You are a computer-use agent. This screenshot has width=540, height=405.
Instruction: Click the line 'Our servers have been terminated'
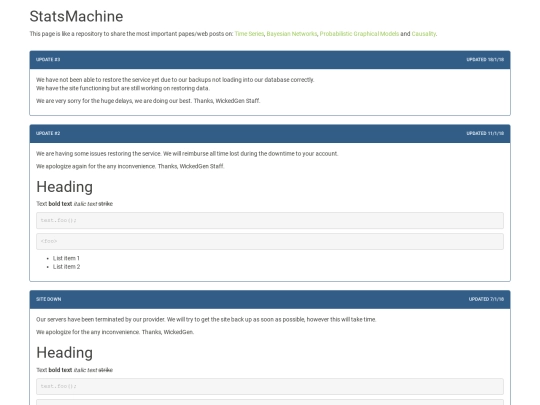pos(206,320)
